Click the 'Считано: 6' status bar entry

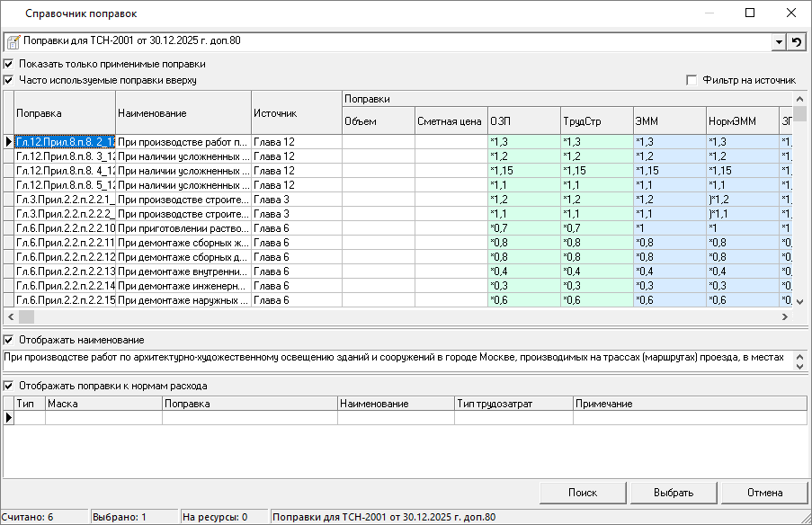click(44, 517)
